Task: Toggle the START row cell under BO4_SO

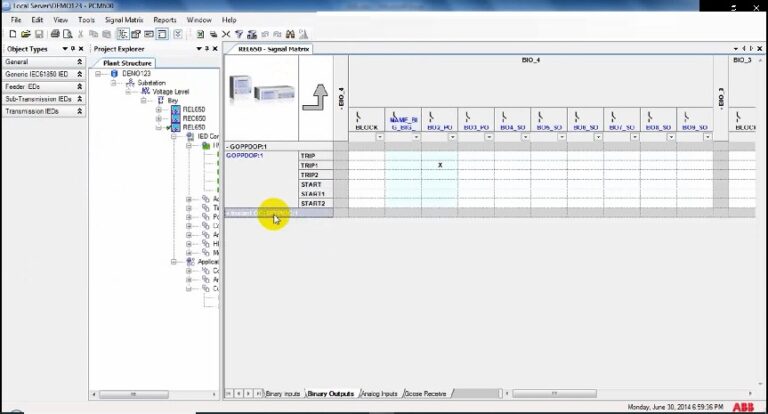Action: (x=512, y=184)
